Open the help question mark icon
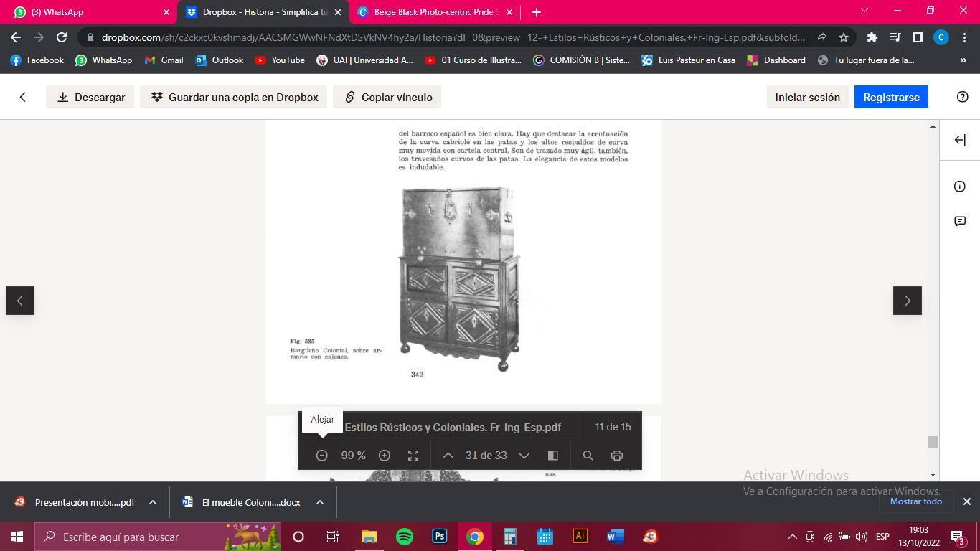 (963, 97)
